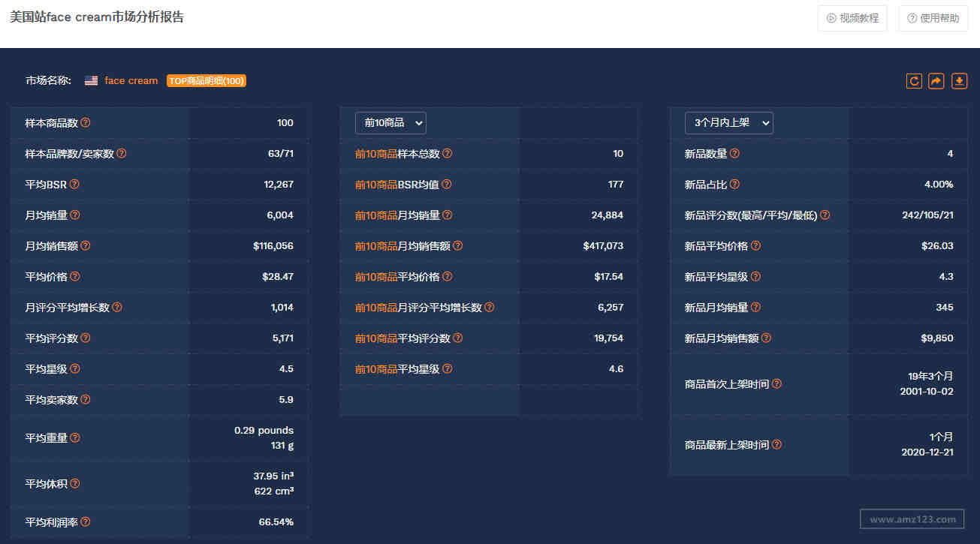
Task: Click the latest listing date 2020-12-21
Action: coord(927,452)
